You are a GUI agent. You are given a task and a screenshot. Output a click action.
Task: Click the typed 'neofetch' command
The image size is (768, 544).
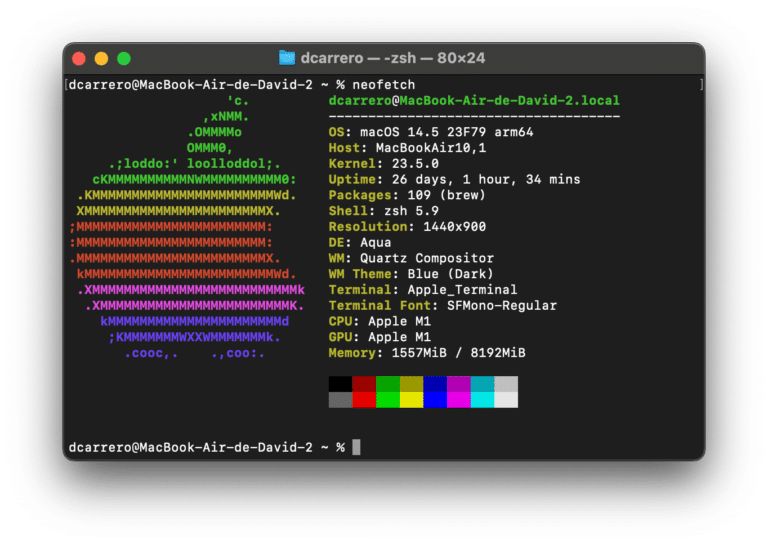click(x=384, y=85)
